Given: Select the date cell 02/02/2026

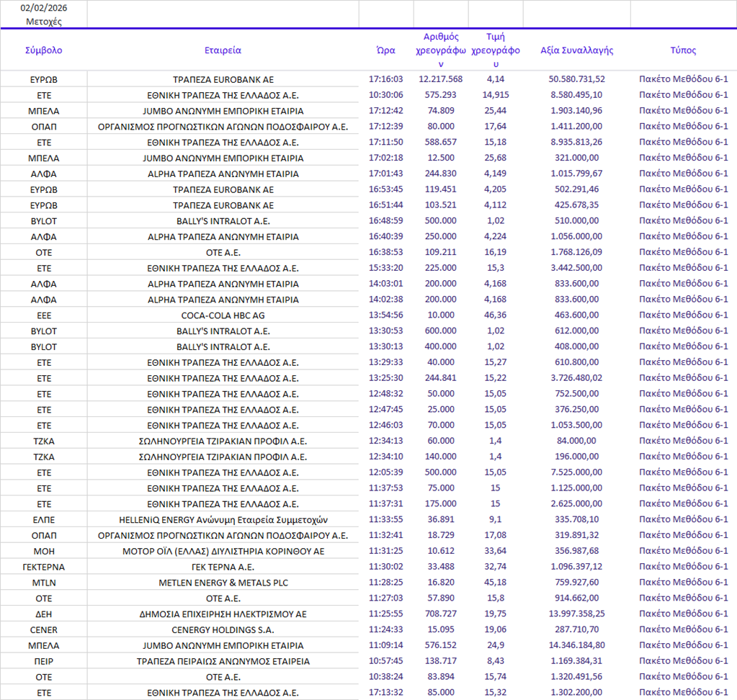Looking at the screenshot, I should [x=44, y=8].
